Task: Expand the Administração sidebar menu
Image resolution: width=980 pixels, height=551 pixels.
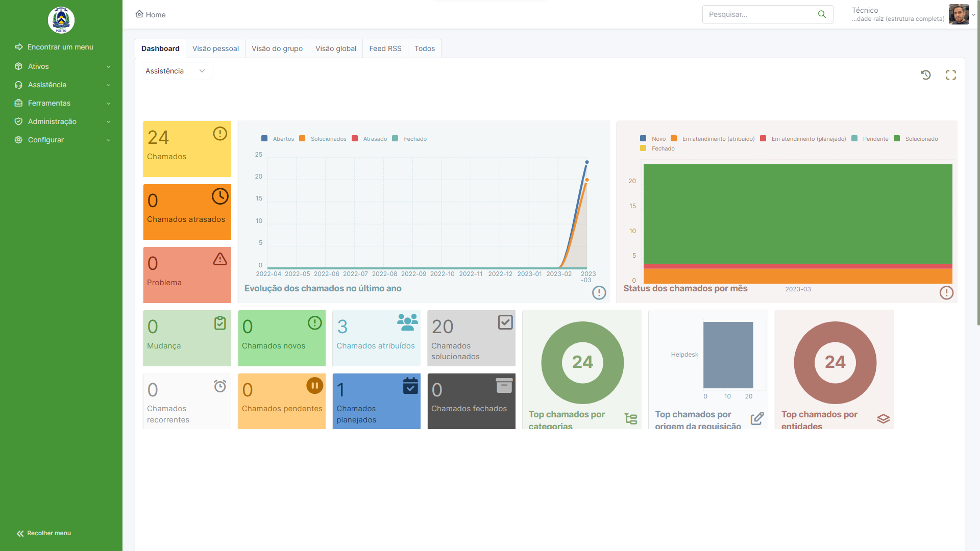Action: pos(61,121)
